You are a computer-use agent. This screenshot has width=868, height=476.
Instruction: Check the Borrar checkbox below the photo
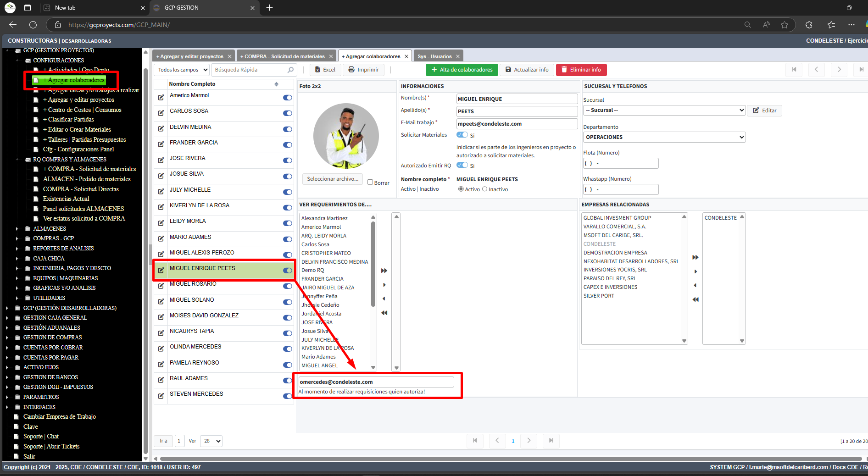coord(370,183)
